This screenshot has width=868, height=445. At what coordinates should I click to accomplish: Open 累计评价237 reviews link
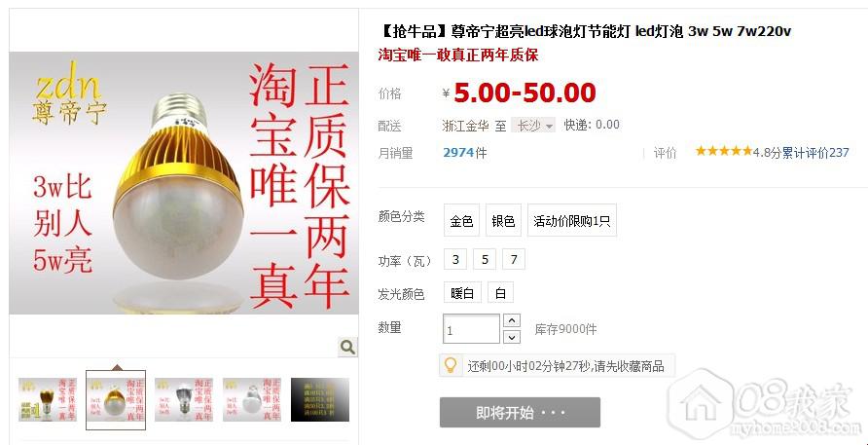tap(815, 153)
